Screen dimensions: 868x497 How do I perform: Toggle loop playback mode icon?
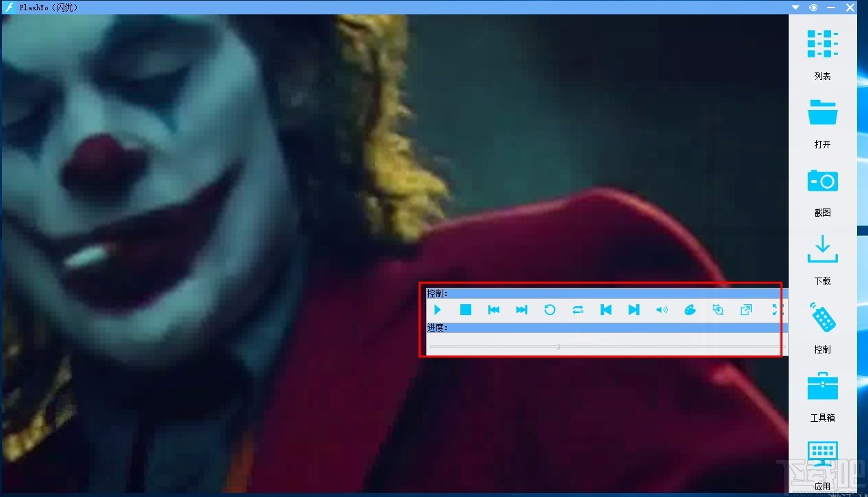click(x=578, y=310)
